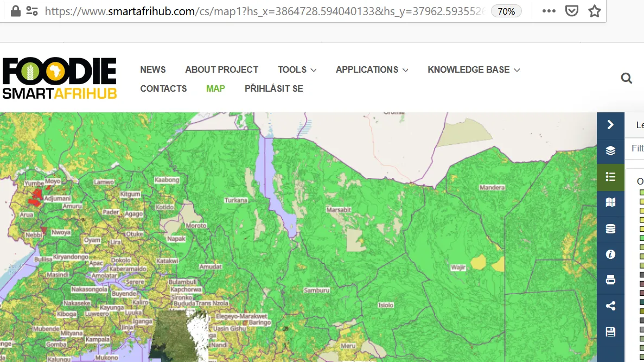The image size is (644, 362).
Task: Click the Marsabit label on the map
Action: click(339, 209)
